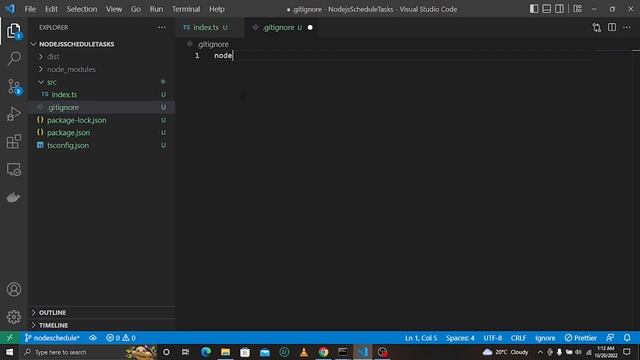Change indentation via Spaces: 4
The height and width of the screenshot is (360, 640).
pyautogui.click(x=460, y=338)
